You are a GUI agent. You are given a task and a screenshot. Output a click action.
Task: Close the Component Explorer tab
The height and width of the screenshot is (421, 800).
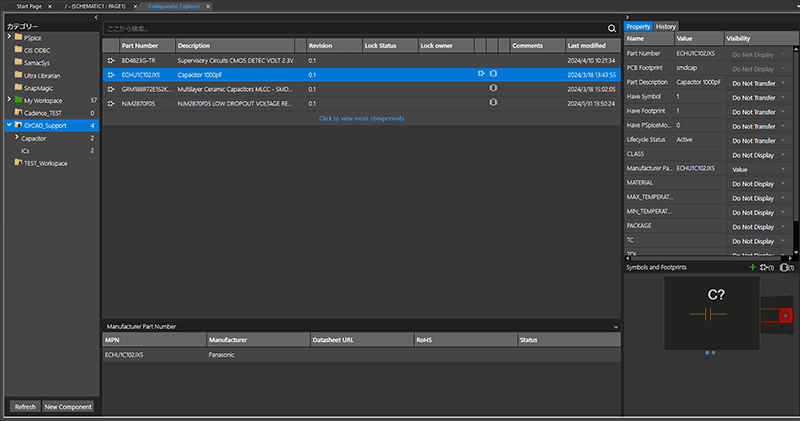point(208,7)
